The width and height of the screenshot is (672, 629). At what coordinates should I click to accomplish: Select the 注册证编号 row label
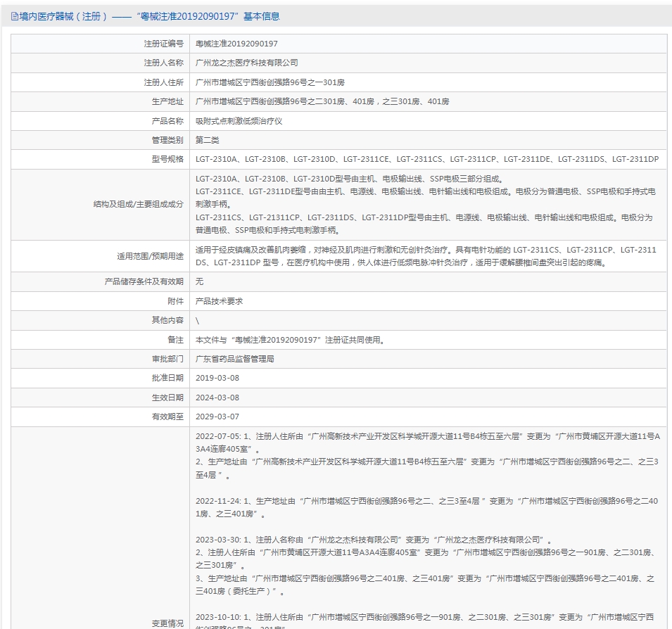(163, 44)
